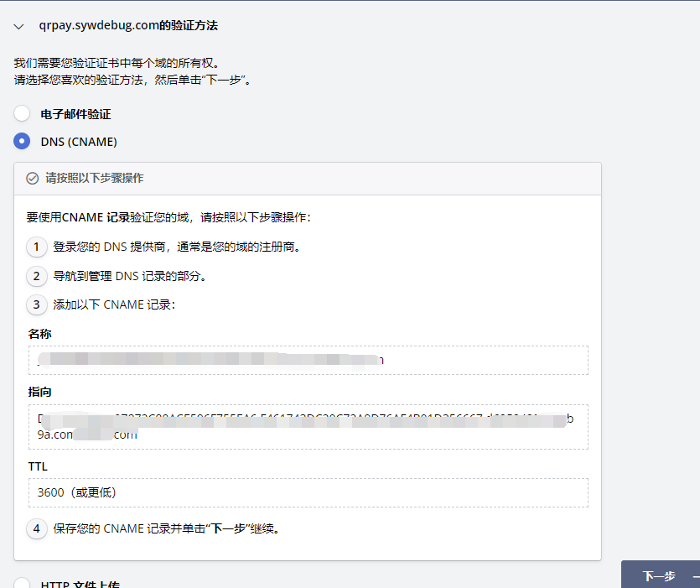700x588 pixels.
Task: Click the step 4 numbered circle icon
Action: coord(36,528)
